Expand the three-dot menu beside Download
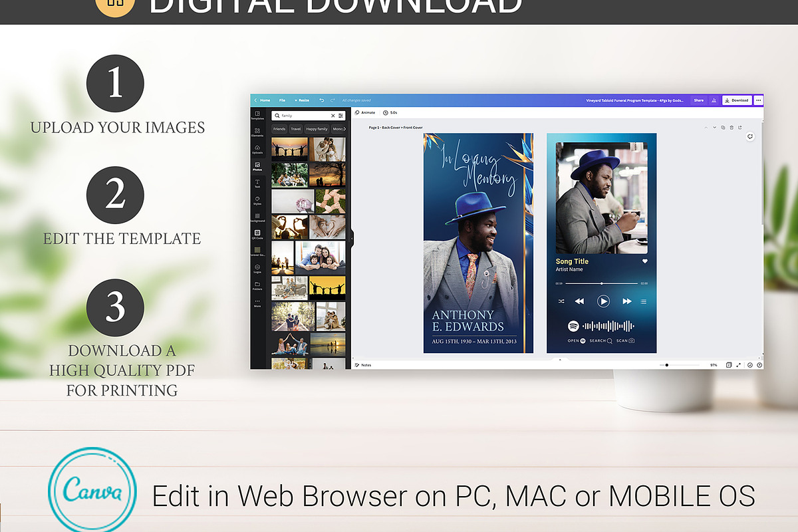The image size is (798, 532). pos(758,100)
